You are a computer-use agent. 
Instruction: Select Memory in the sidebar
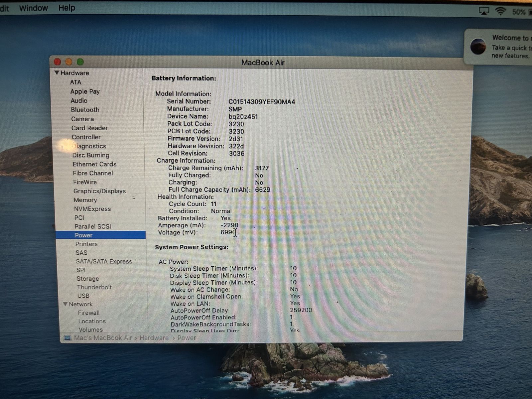(85, 200)
